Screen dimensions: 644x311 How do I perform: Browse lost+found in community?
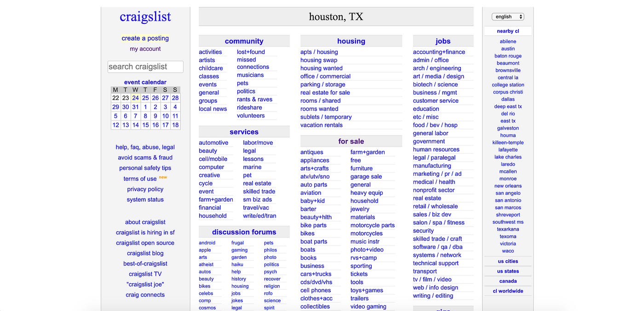251,52
